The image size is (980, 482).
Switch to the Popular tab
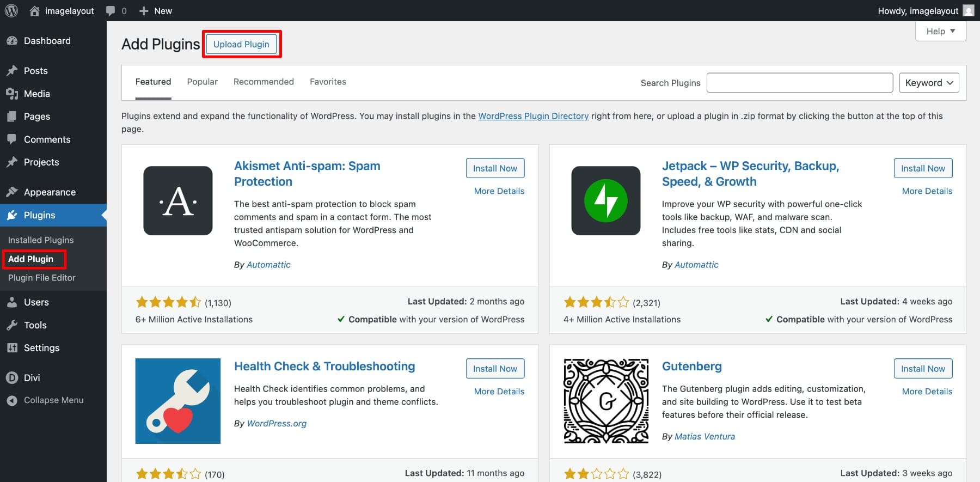pos(203,82)
